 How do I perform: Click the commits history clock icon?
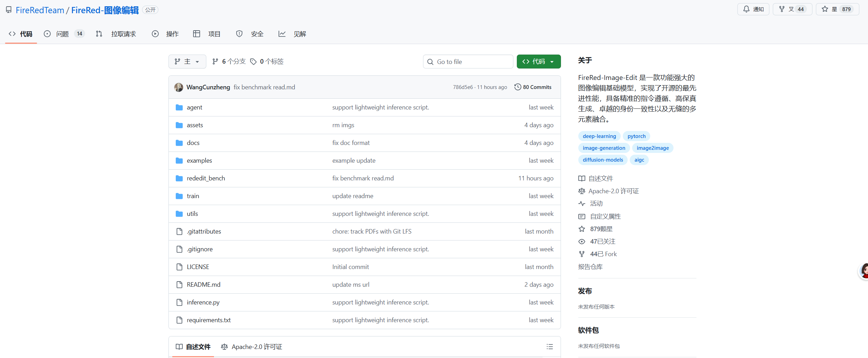click(518, 87)
